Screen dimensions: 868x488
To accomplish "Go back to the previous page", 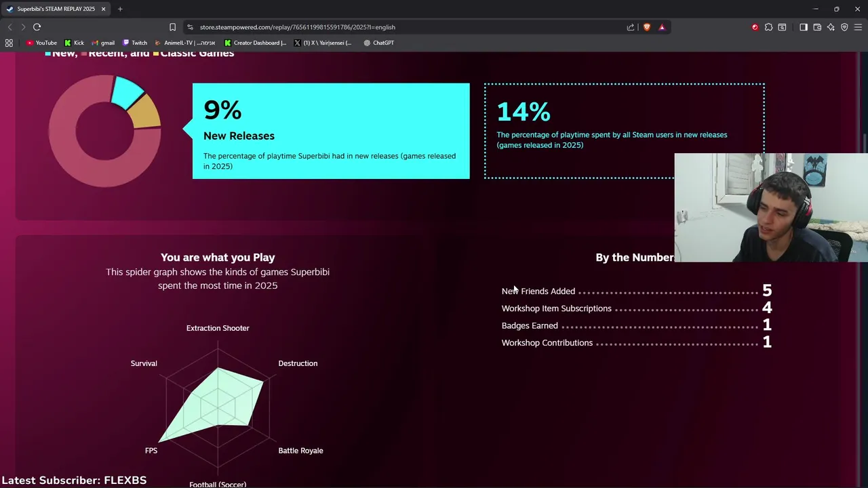I will (9, 27).
